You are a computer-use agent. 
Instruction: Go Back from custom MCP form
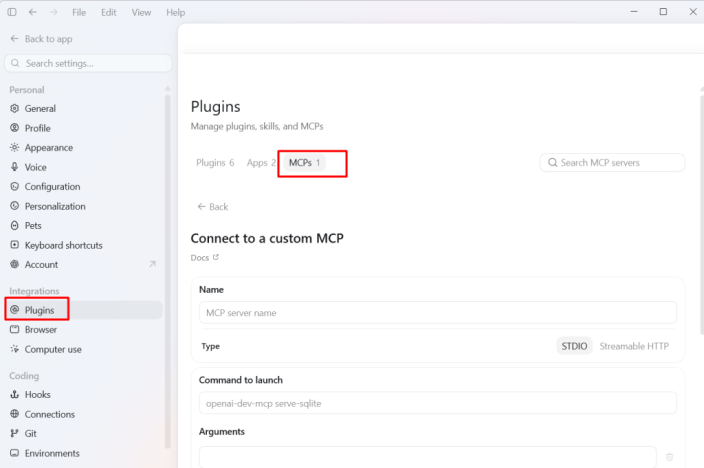pyautogui.click(x=213, y=207)
